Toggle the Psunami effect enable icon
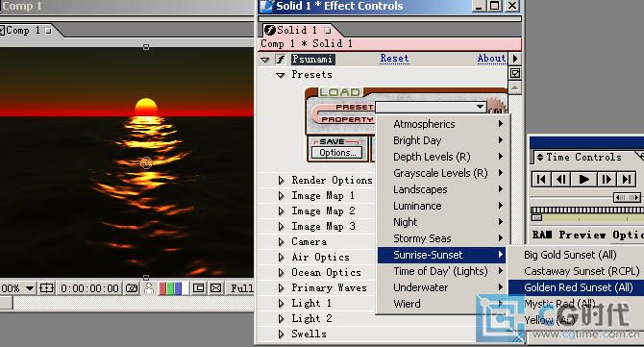The image size is (644, 347). click(280, 60)
